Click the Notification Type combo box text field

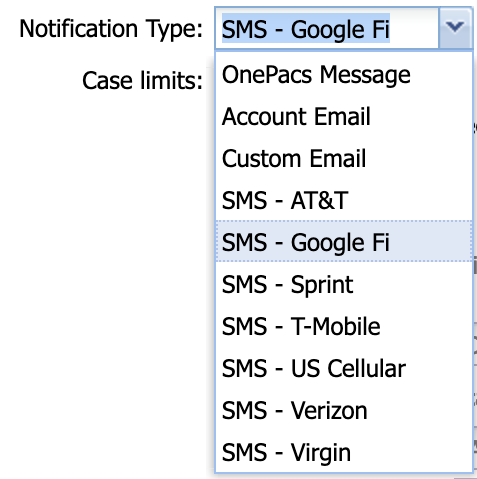pyautogui.click(x=327, y=28)
